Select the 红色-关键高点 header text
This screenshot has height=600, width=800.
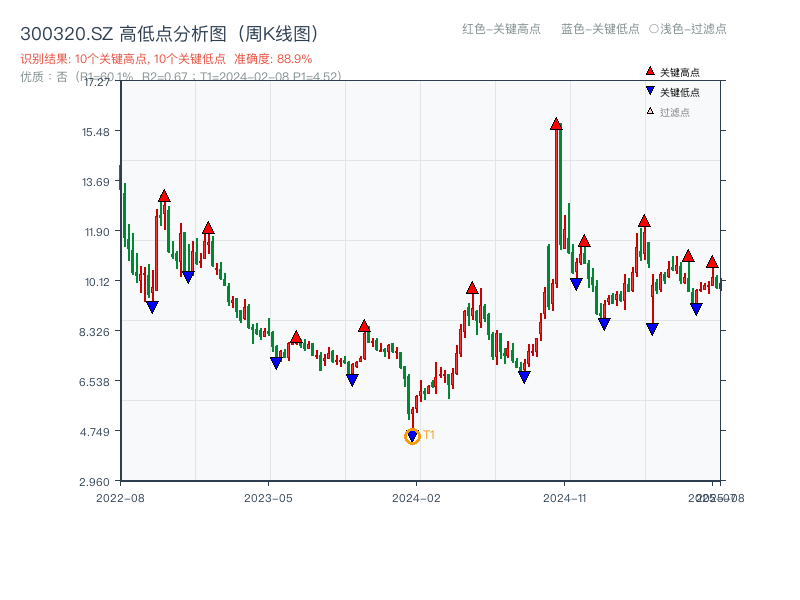tap(501, 29)
